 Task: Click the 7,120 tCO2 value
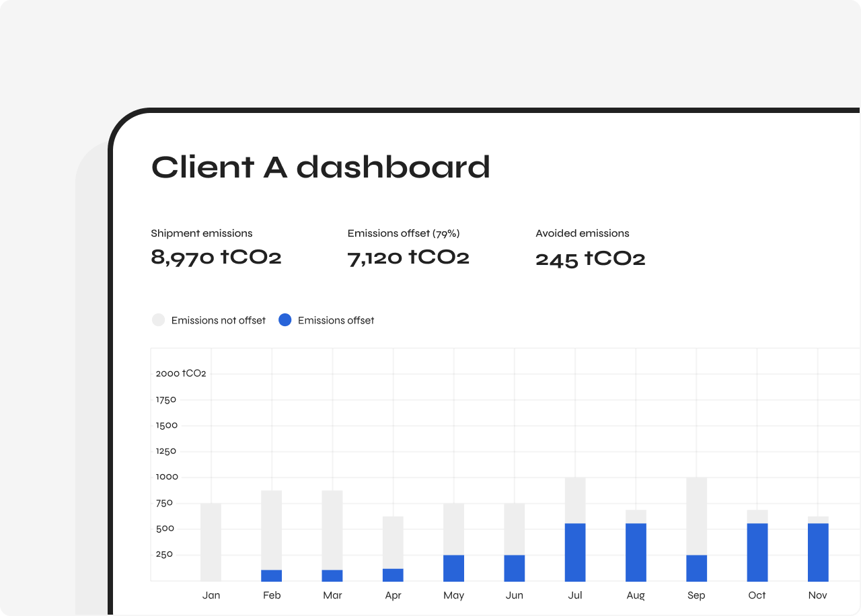click(x=408, y=257)
